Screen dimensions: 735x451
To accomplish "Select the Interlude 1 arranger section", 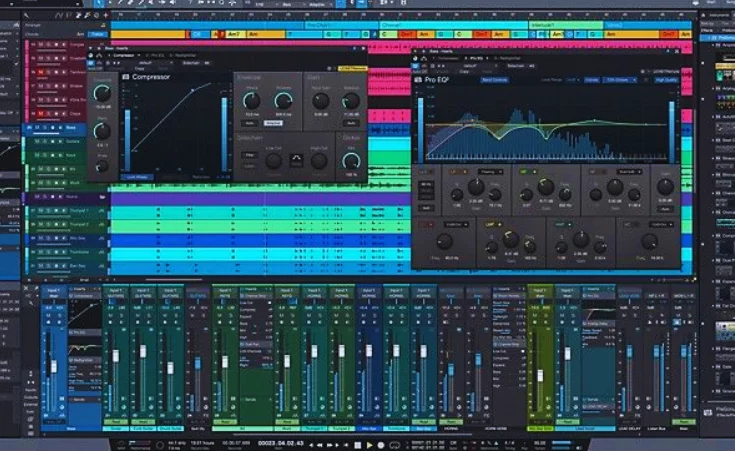I will tap(566, 25).
